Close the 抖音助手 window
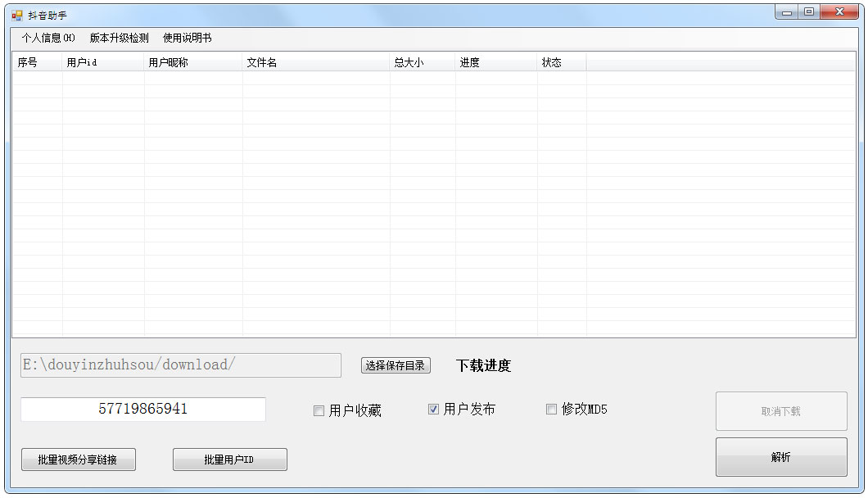Screen dimensions: 868x498 tap(840, 11)
